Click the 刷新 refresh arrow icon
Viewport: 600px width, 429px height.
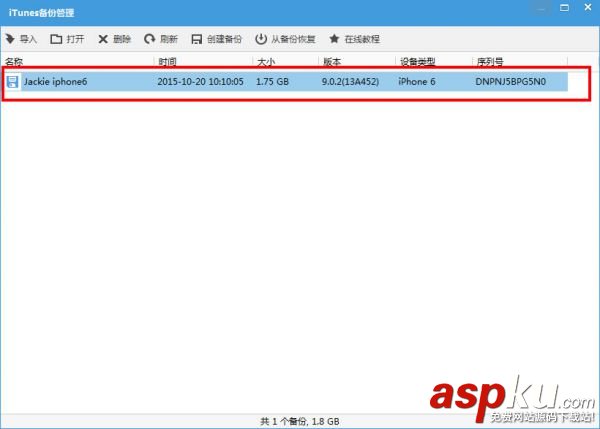pos(149,39)
